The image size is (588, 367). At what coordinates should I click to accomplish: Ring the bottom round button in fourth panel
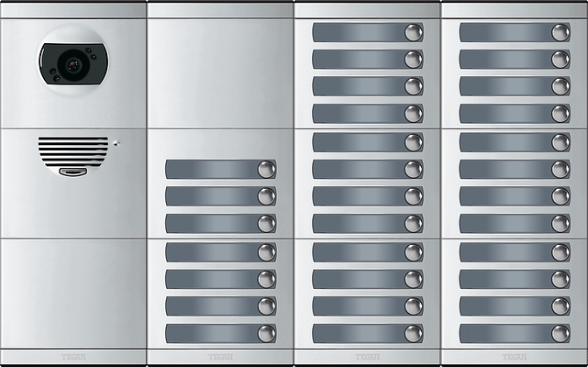(x=560, y=334)
